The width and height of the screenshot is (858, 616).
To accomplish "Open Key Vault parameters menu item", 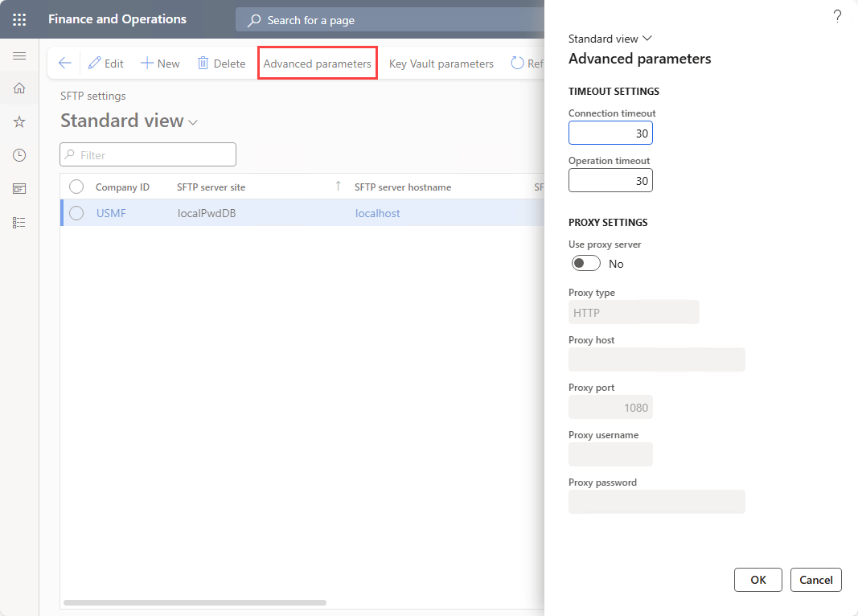I will 441,64.
